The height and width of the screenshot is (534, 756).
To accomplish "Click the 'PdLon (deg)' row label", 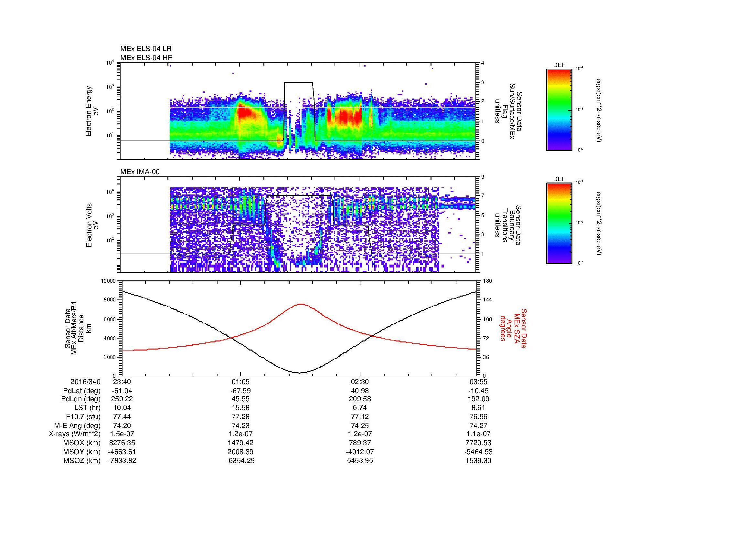I will (x=81, y=399).
